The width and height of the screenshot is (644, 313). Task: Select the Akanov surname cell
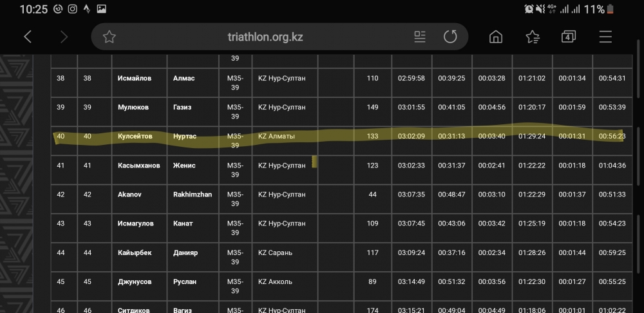(x=130, y=194)
